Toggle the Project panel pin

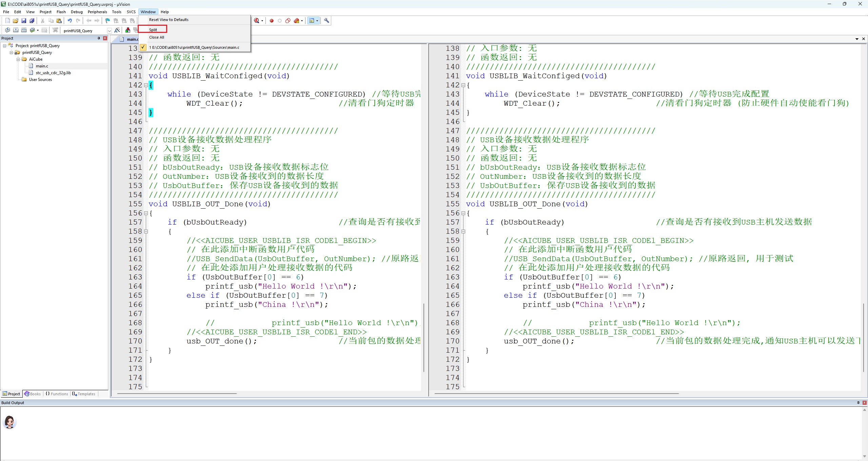(99, 38)
